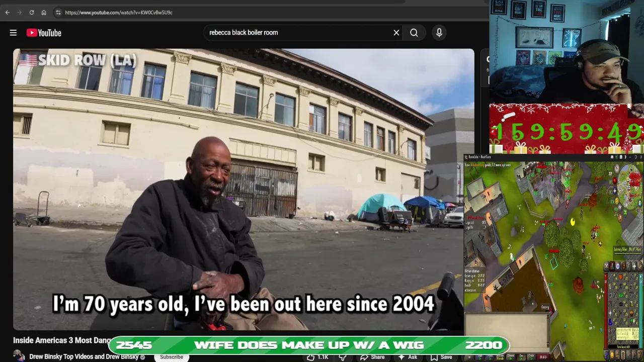Subscribe to Drew Binsky channel
The height and width of the screenshot is (362, 644).
pos(172,357)
